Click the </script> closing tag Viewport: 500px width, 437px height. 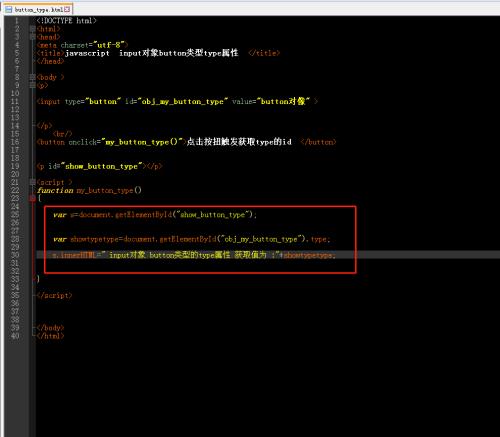pos(54,295)
